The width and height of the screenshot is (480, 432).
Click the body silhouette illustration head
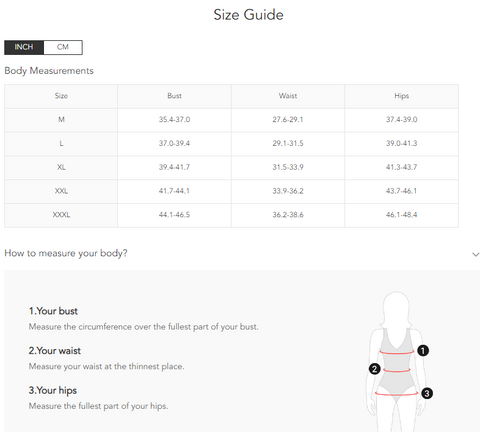pos(396,307)
